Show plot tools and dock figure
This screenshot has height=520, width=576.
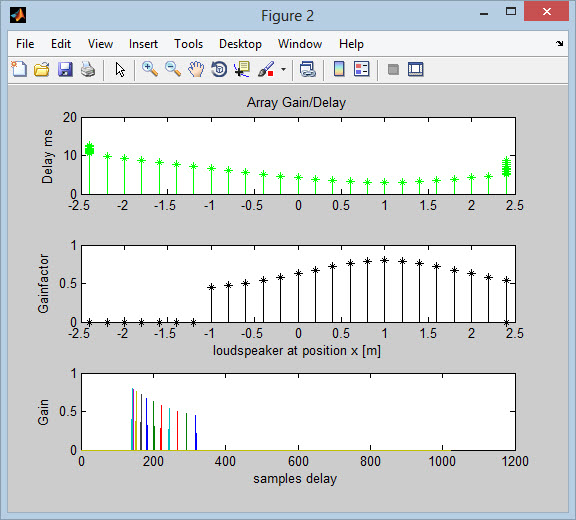click(416, 69)
